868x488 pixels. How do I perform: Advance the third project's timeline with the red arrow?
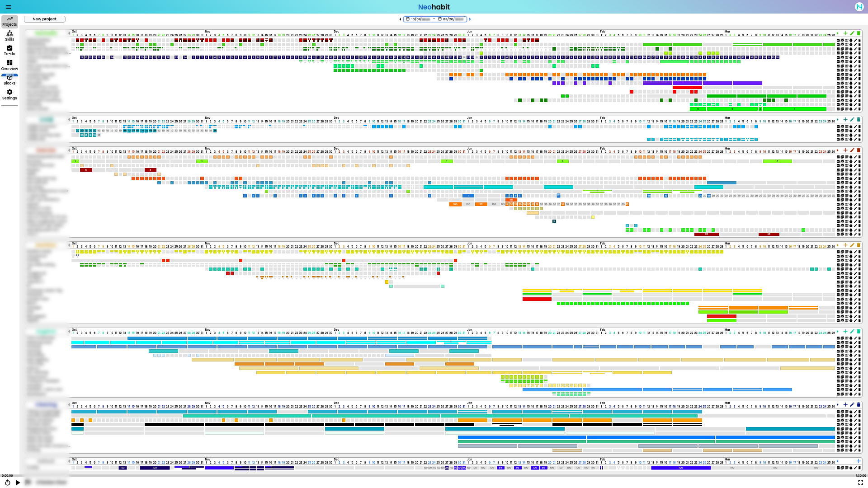pyautogui.click(x=838, y=150)
